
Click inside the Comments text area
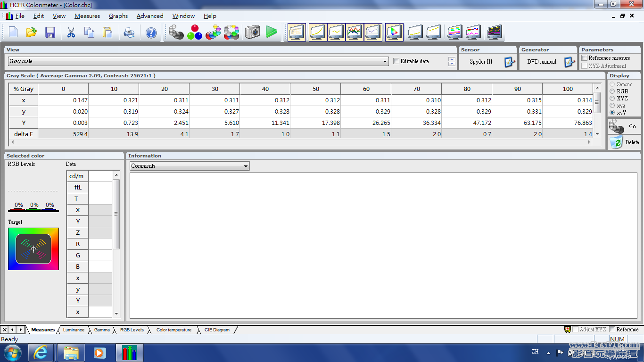(384, 246)
